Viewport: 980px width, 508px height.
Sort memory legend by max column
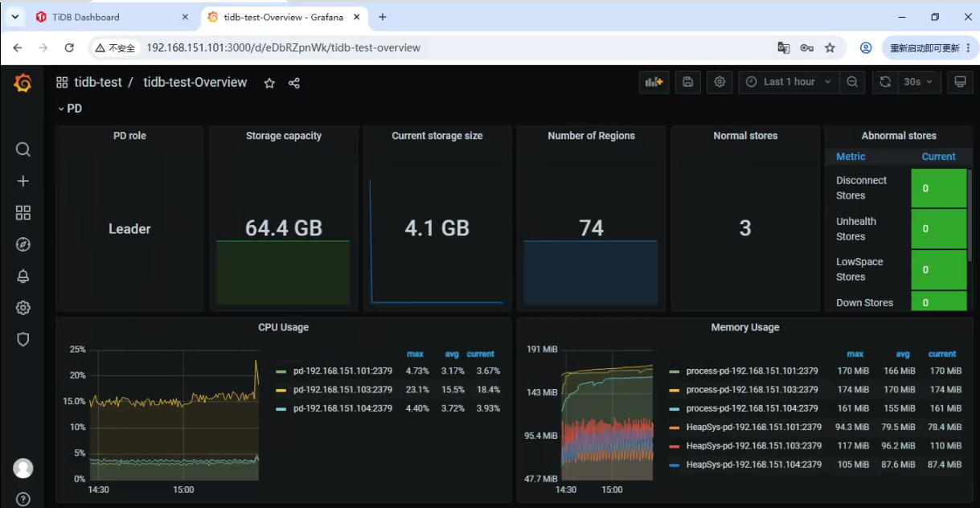(855, 354)
